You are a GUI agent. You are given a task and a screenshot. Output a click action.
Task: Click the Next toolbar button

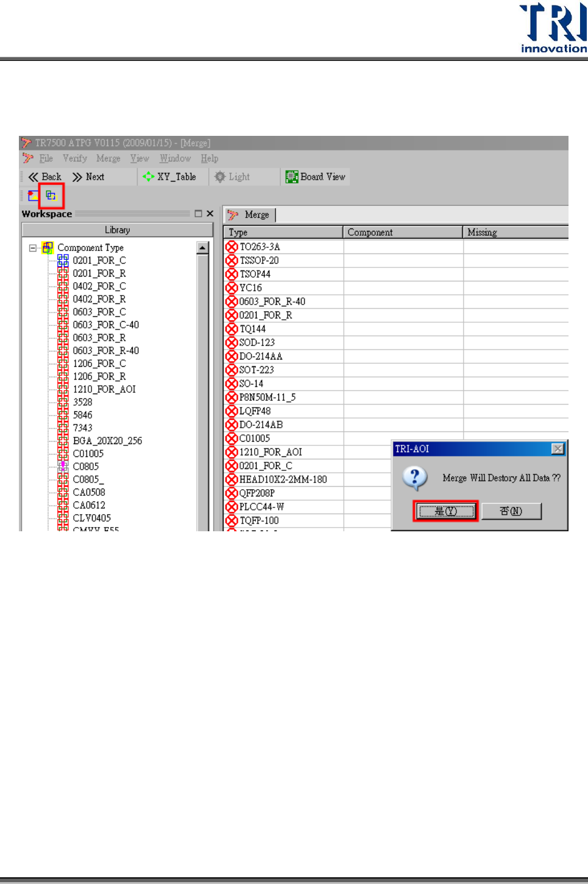(88, 177)
